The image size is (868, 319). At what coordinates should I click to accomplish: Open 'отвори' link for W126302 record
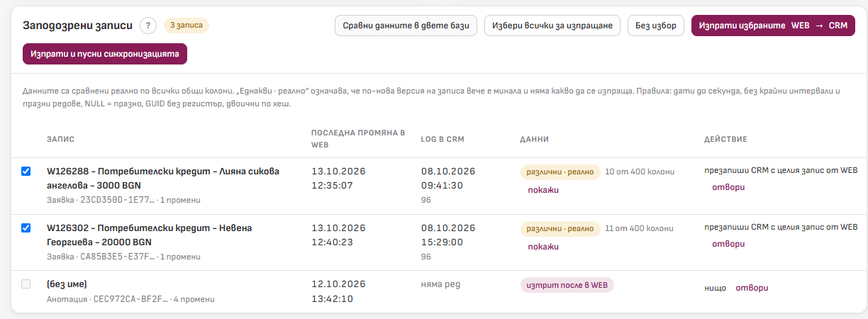729,244
